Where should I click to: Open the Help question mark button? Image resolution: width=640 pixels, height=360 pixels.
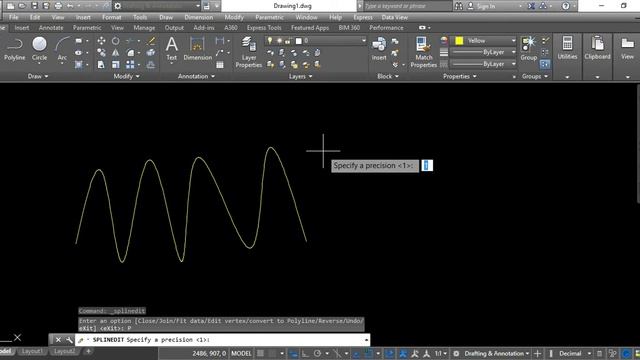[565, 6]
